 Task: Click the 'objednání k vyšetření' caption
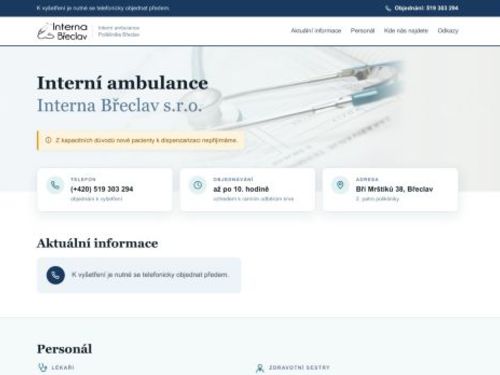click(x=96, y=199)
